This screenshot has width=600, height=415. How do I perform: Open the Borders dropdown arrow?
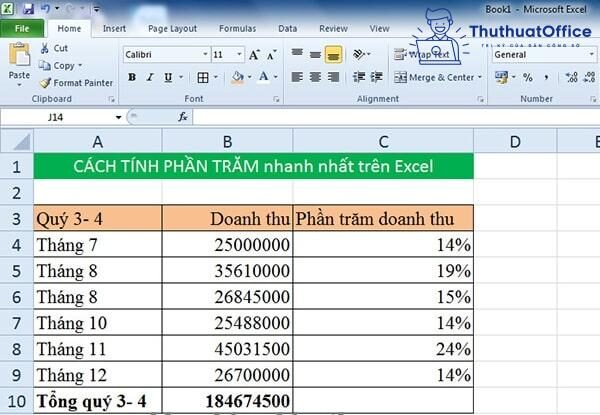pos(215,77)
